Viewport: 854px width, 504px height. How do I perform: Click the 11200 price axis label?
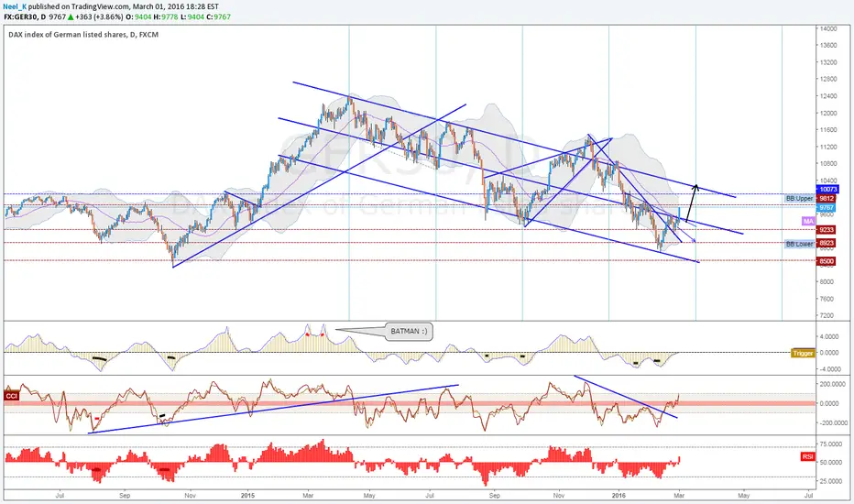point(828,148)
